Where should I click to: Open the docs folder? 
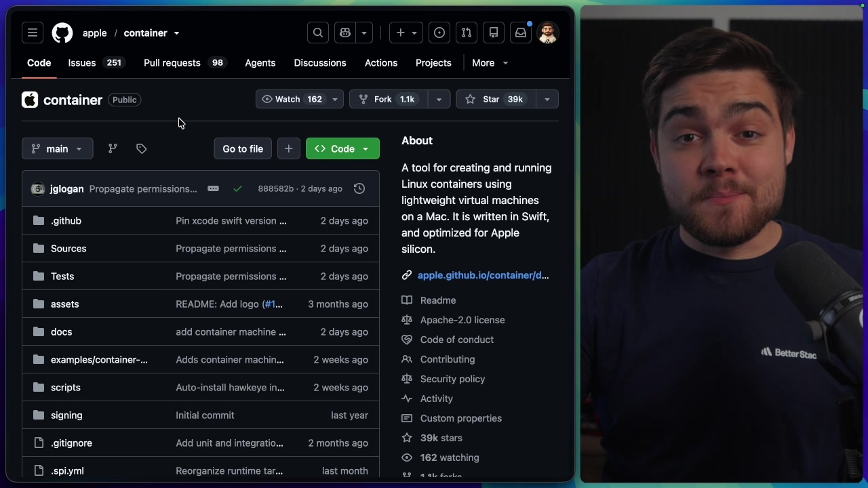point(61,332)
